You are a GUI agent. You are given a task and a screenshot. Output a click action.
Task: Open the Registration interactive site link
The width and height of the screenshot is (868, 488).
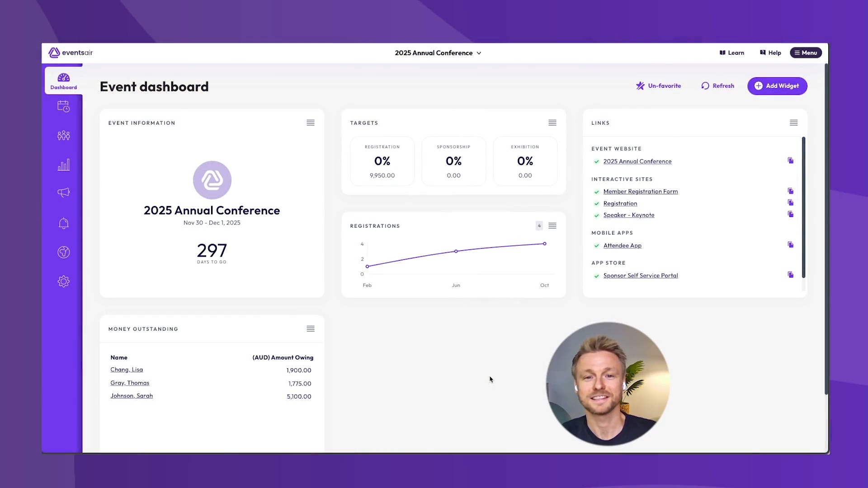tap(620, 203)
